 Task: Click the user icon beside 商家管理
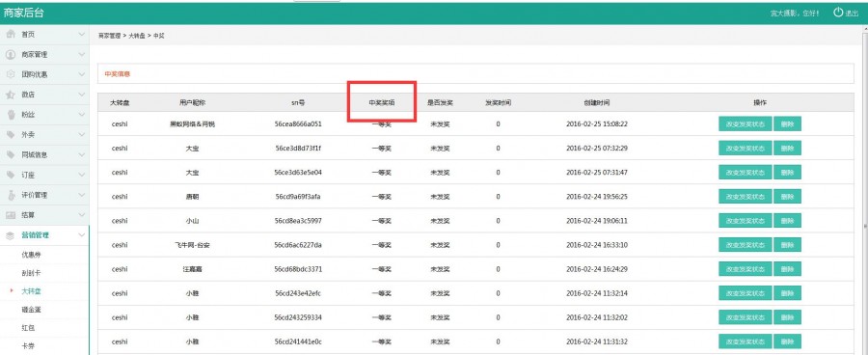(11, 54)
